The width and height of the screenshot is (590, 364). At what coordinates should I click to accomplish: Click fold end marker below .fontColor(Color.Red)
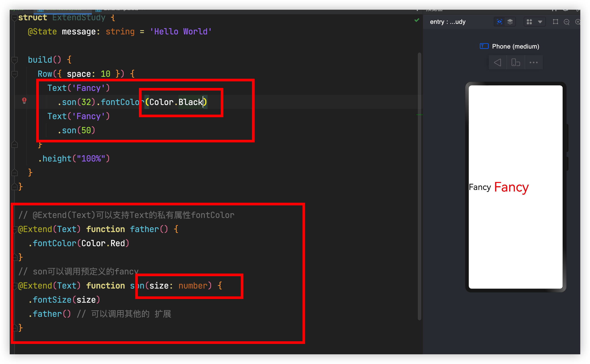[15, 257]
